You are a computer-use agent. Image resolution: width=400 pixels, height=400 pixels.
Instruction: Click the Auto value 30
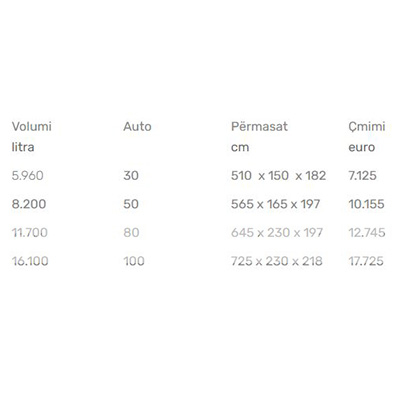(131, 175)
